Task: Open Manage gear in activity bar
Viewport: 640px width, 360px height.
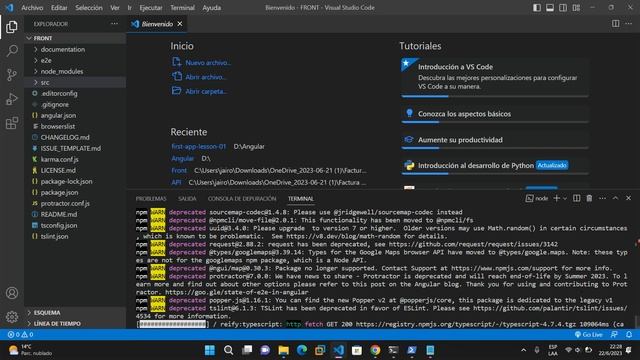Action: coord(12,316)
